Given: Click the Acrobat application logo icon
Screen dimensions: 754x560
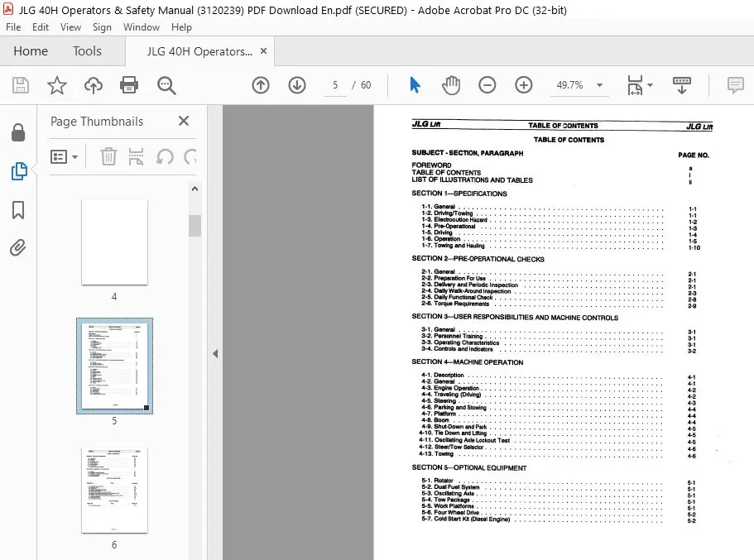Looking at the screenshot, I should tap(8, 10).
